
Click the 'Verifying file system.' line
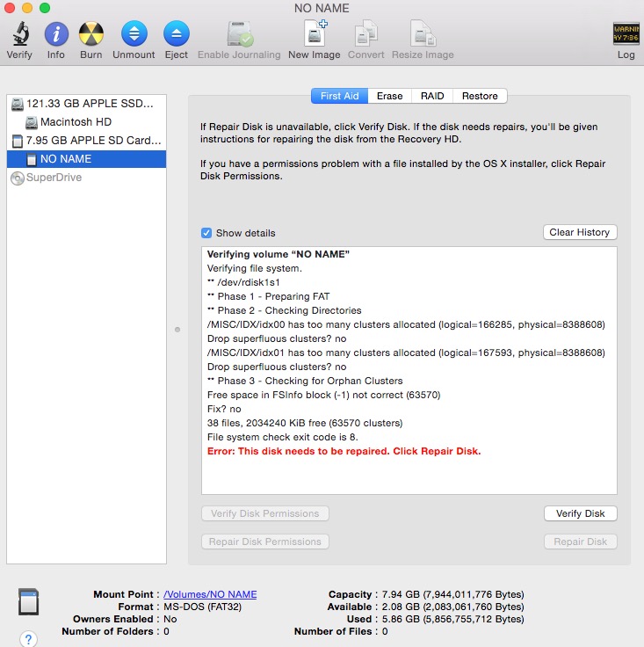255,269
